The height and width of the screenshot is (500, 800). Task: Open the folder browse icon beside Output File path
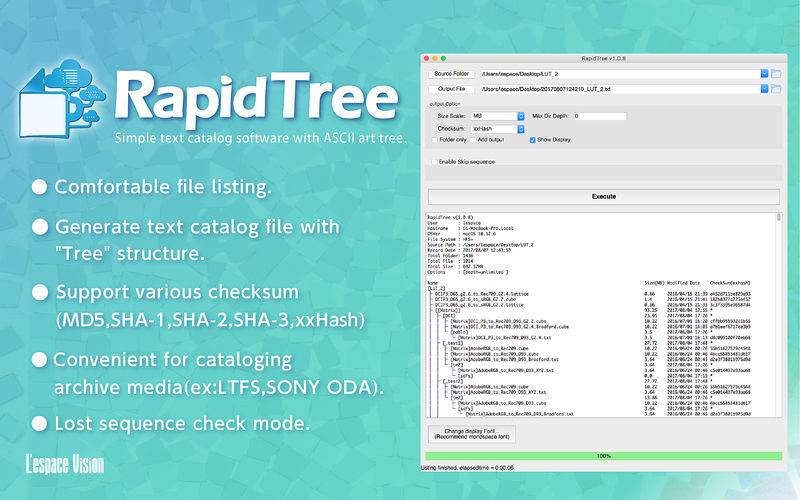point(776,89)
